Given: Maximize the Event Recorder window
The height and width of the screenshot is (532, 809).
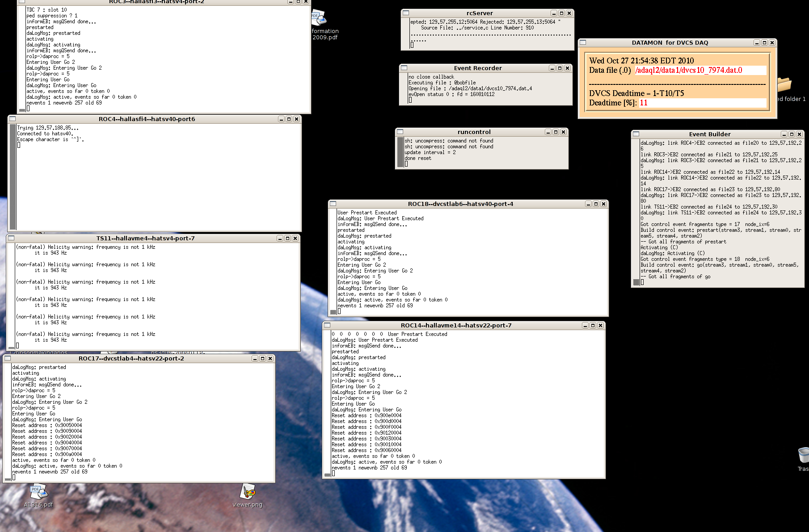Looking at the screenshot, I should tap(560, 68).
